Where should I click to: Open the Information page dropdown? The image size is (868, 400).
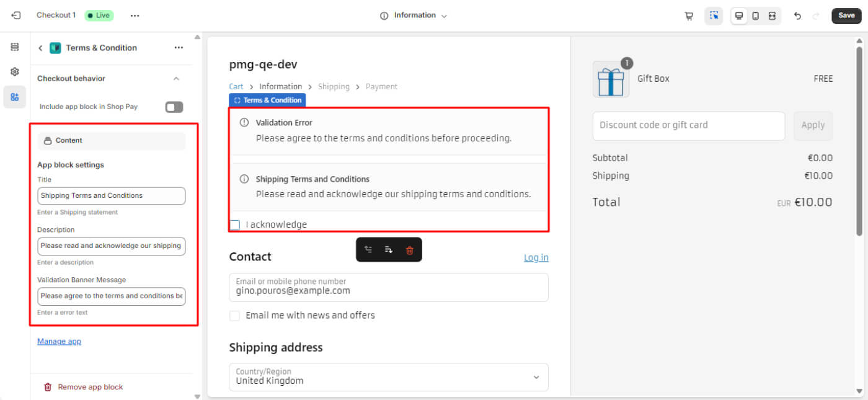[414, 16]
